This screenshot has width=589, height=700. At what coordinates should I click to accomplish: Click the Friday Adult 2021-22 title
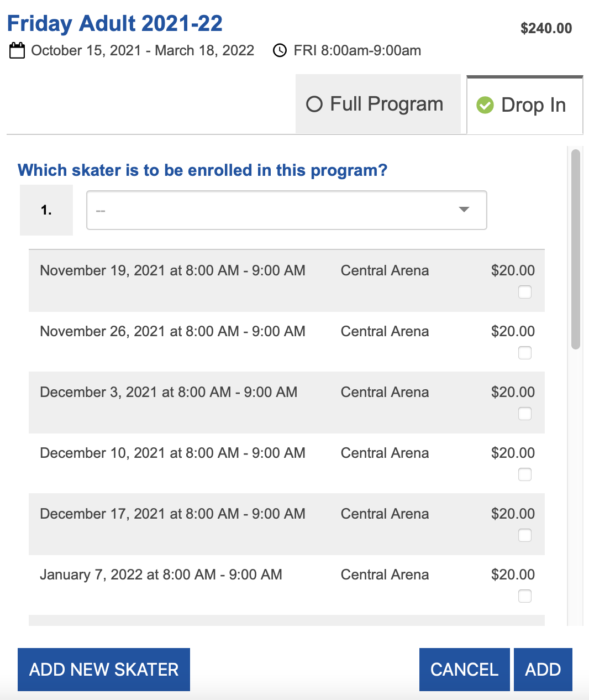click(x=115, y=23)
